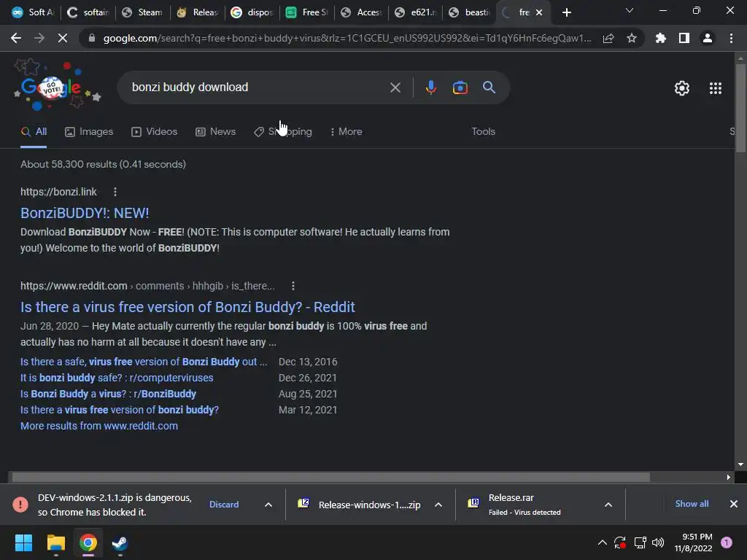
Task: Open 'It is bonzi buddy safe?' r/computerviruses link
Action: coord(117,378)
